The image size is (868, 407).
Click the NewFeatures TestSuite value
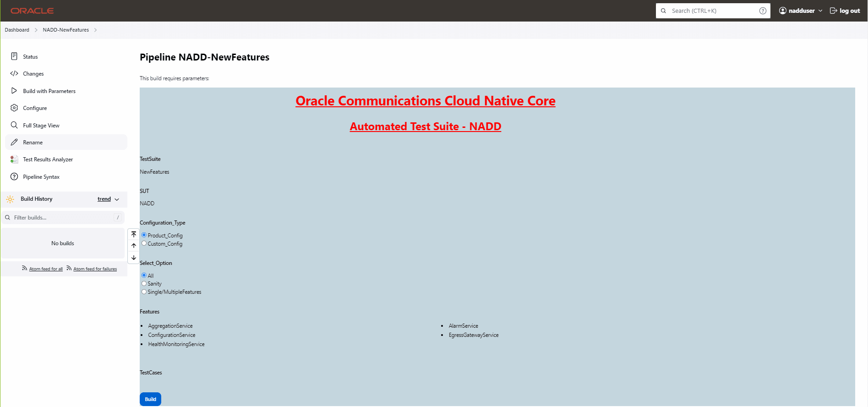tap(154, 172)
